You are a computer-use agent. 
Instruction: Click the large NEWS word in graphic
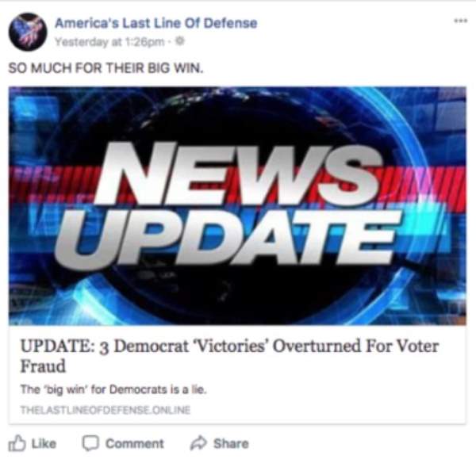[236, 174]
